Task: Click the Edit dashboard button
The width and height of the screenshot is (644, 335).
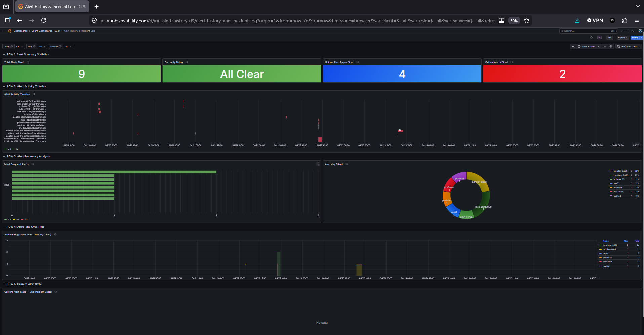Action: pyautogui.click(x=610, y=38)
